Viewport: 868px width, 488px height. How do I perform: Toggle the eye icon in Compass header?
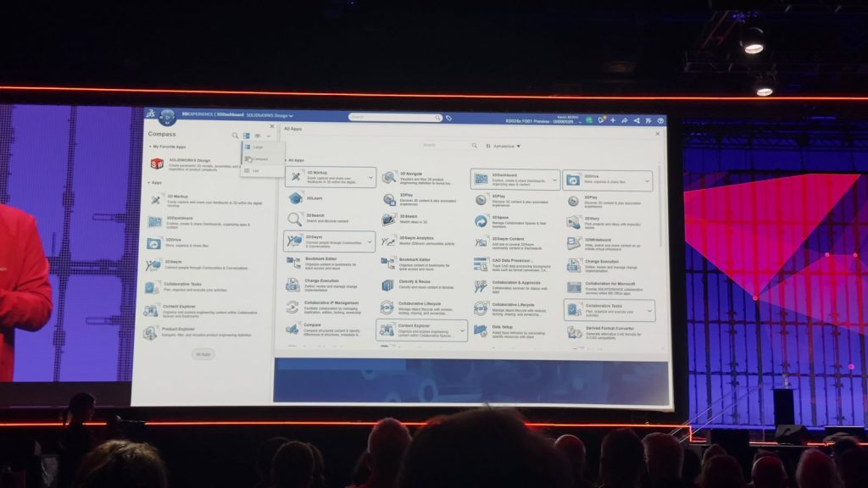[258, 136]
